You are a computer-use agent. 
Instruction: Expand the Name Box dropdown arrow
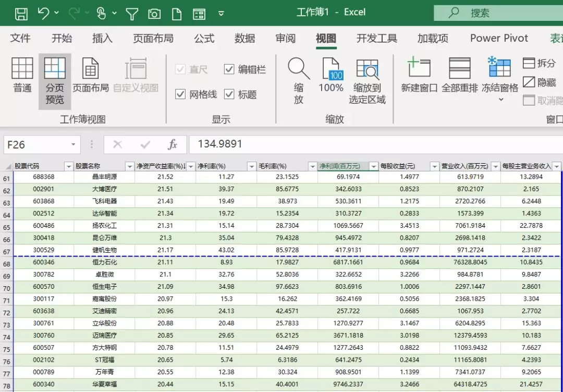[74, 145]
